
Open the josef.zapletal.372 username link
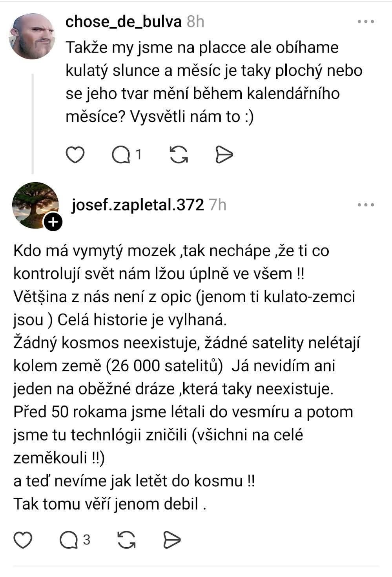click(138, 205)
